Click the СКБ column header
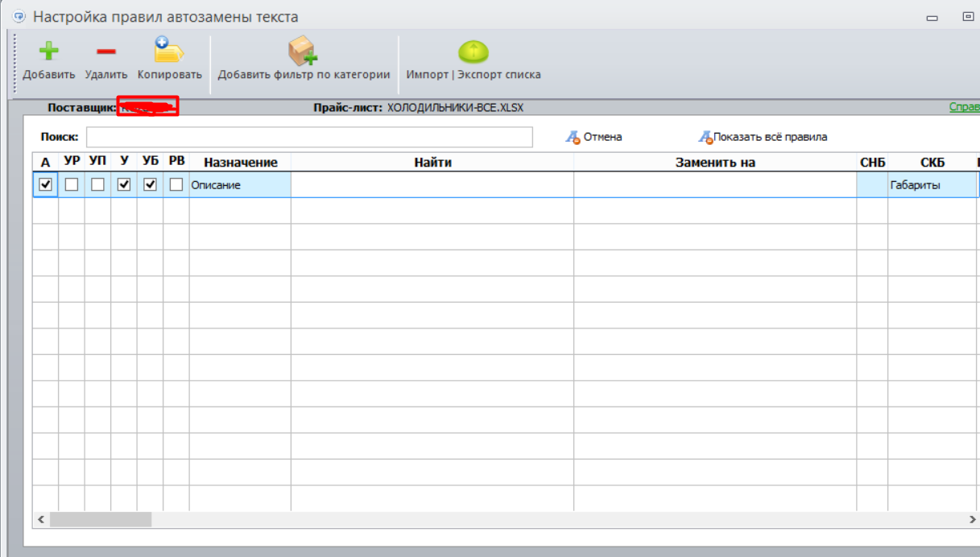Viewport: 980px width, 557px height. (x=932, y=163)
